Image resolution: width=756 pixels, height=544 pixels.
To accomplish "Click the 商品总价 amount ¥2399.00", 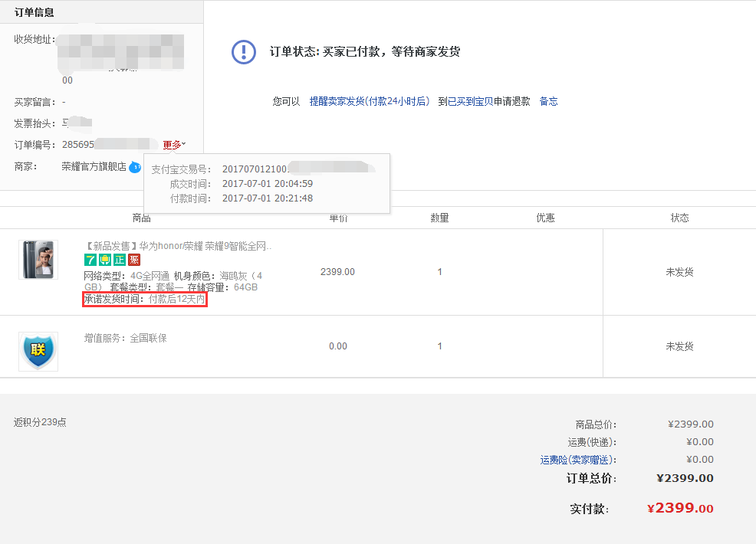I will (x=690, y=424).
